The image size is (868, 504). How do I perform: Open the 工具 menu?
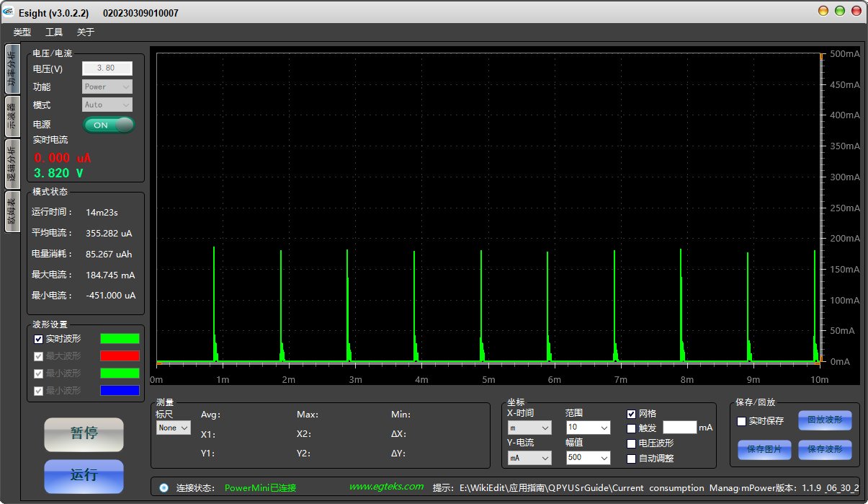point(54,32)
